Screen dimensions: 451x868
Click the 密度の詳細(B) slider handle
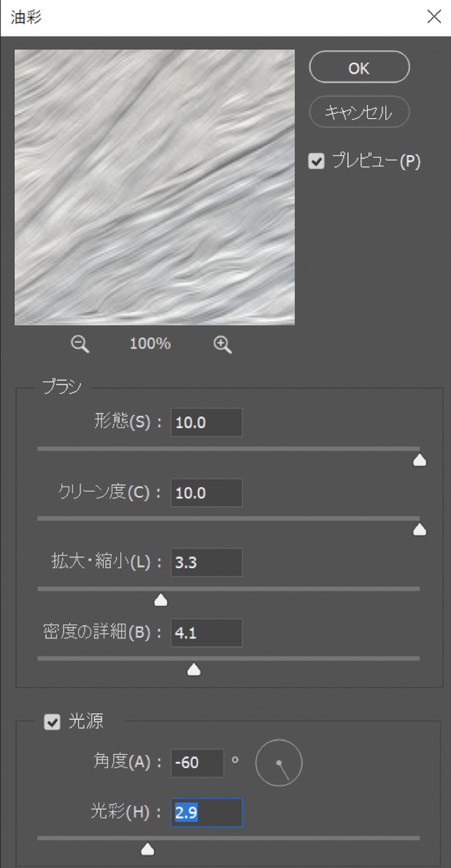194,670
